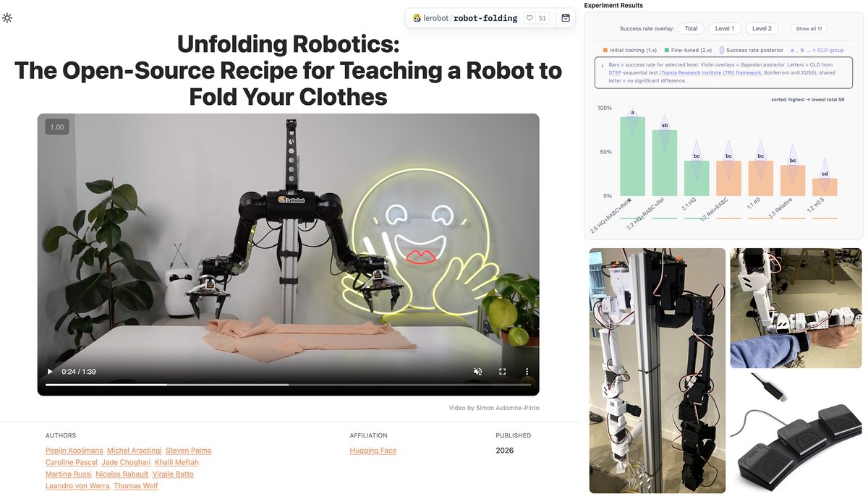Open author Jade Choghari link

tap(127, 462)
